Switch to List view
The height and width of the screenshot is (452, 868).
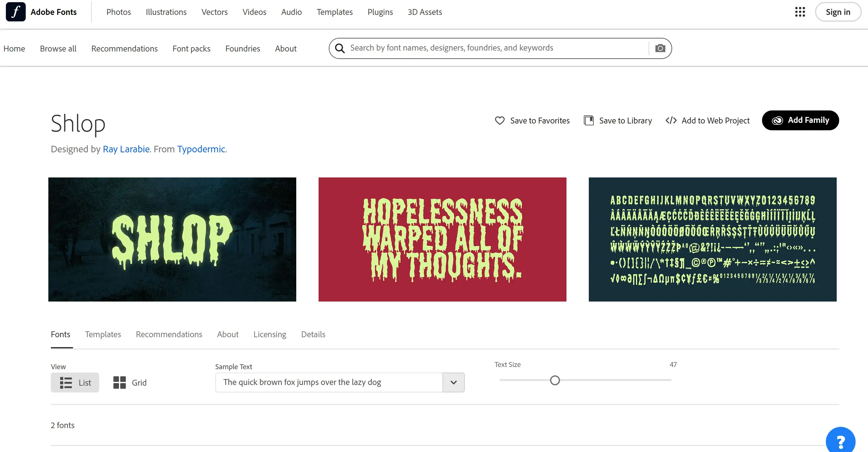pos(75,383)
